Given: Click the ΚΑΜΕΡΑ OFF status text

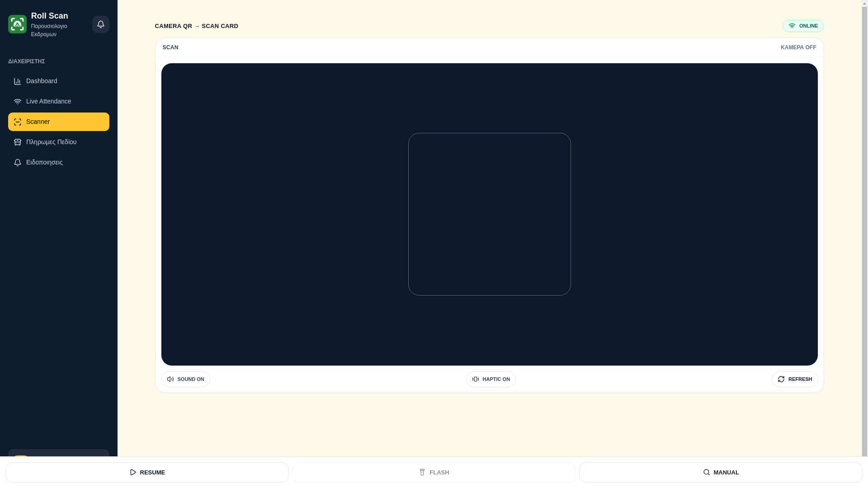Looking at the screenshot, I should (798, 47).
